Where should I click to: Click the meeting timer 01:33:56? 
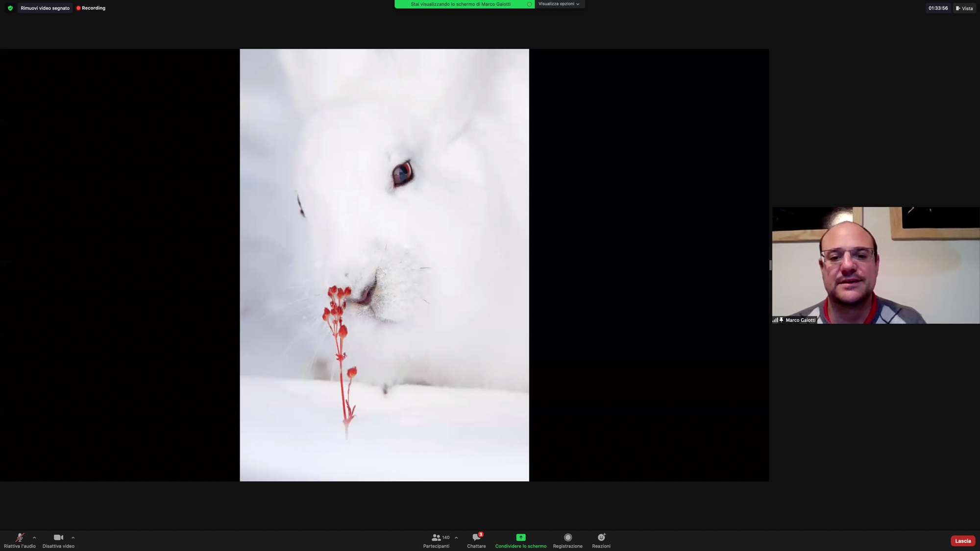938,8
